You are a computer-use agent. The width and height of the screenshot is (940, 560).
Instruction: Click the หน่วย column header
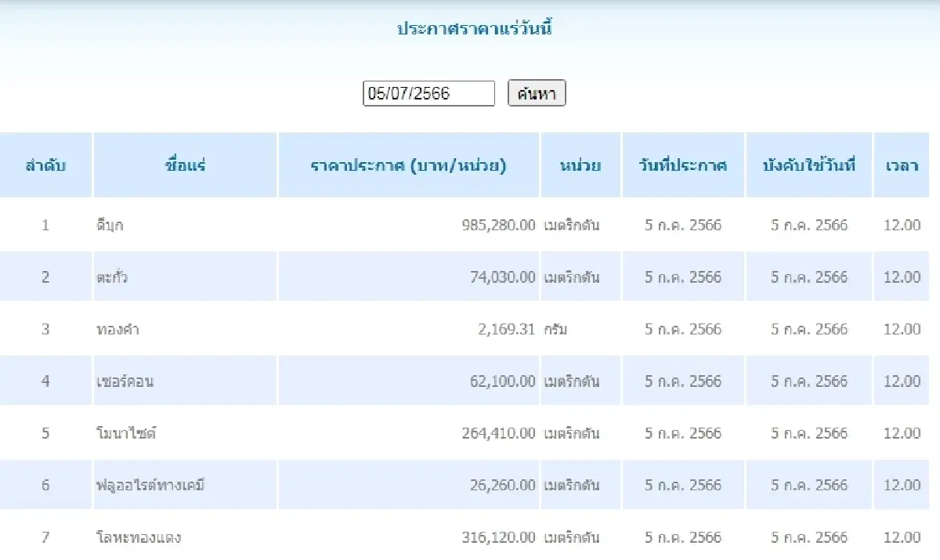[580, 165]
